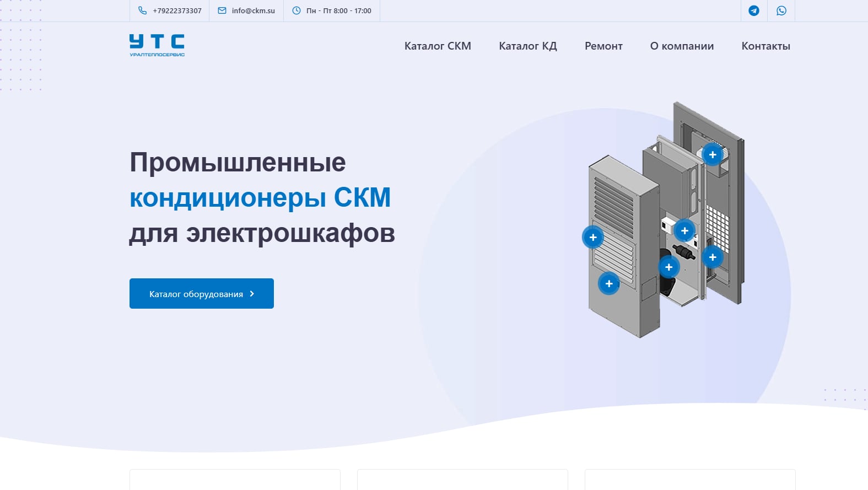Go to the Ремонт page
This screenshot has height=490, width=868.
(x=603, y=46)
